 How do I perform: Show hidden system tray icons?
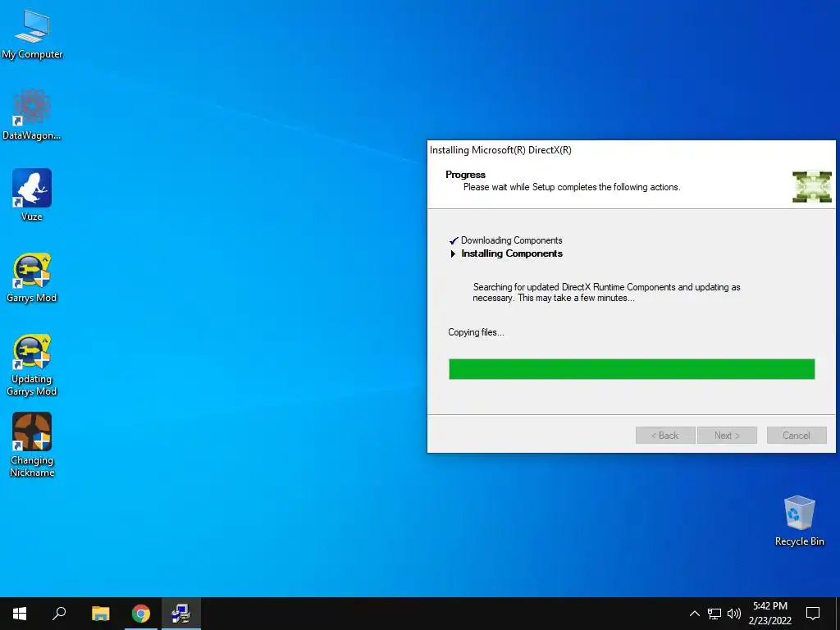(694, 614)
